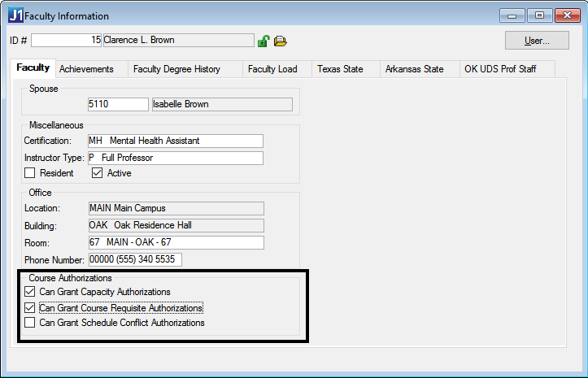
Task: Select the Instructor Type field
Action: [175, 158]
